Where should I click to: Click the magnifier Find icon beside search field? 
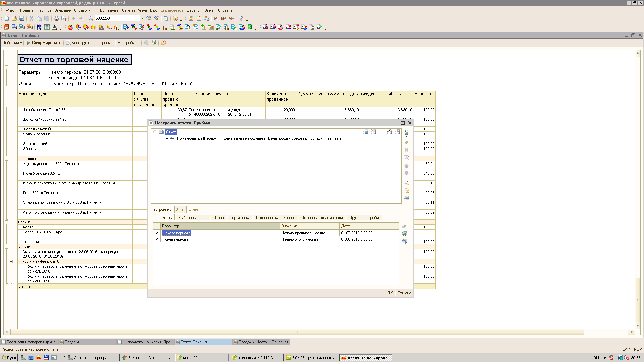(x=91, y=18)
